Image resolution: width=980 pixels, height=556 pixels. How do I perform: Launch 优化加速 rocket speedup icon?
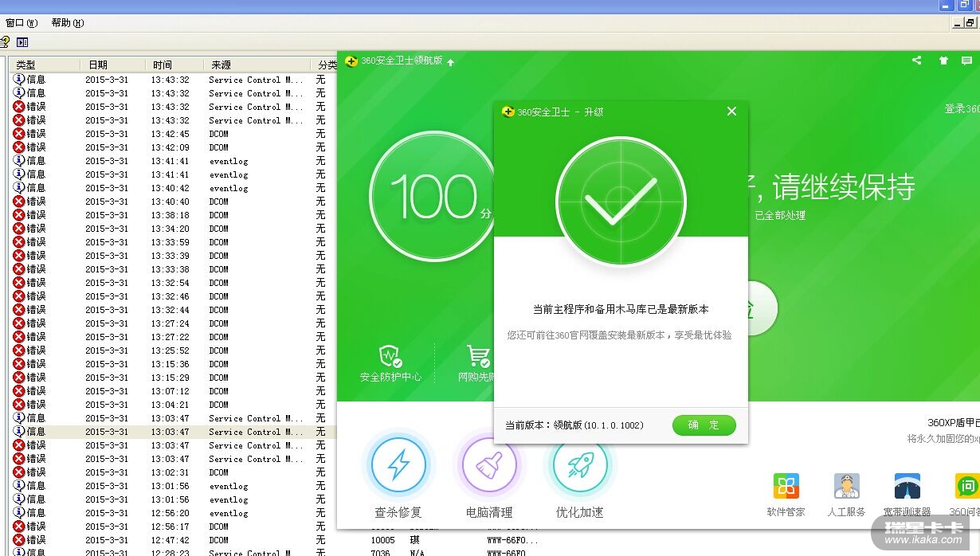tap(580, 464)
